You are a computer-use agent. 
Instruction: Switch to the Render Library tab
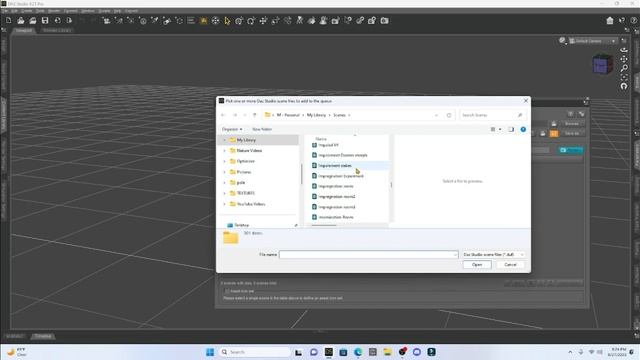click(x=57, y=31)
